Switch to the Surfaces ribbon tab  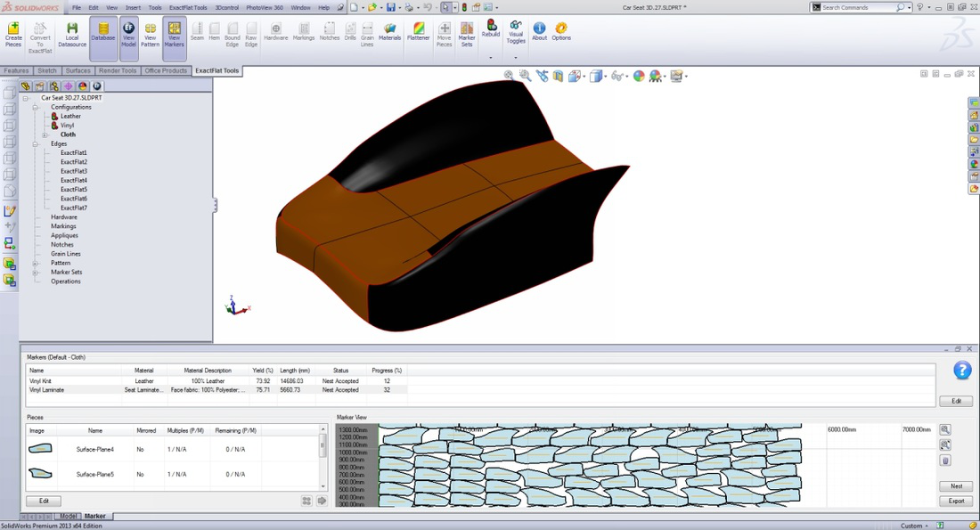click(x=78, y=70)
